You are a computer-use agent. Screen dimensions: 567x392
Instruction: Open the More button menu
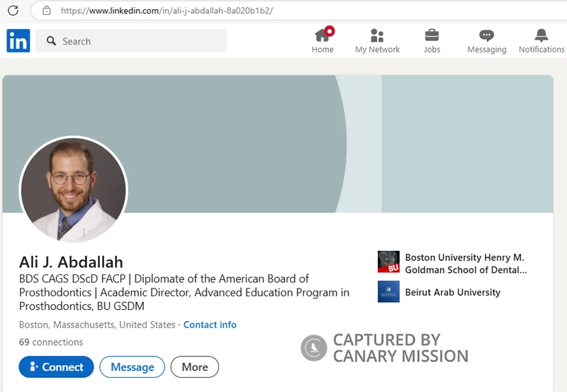194,367
